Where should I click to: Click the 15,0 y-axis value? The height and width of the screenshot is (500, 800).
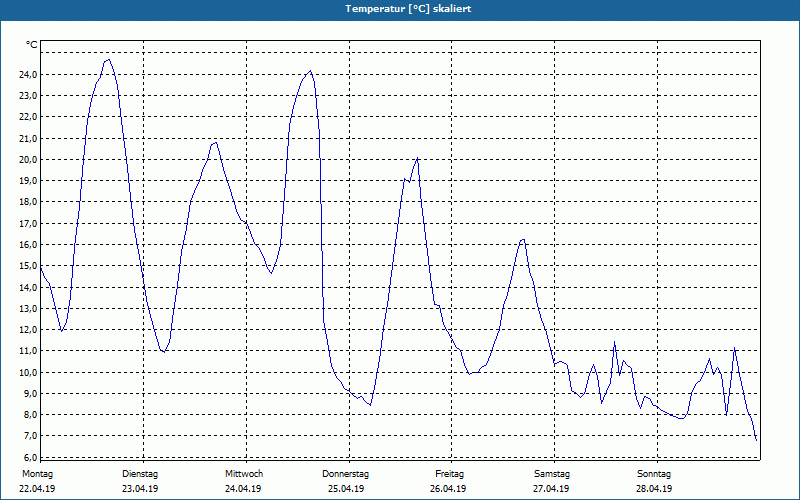[x=28, y=266]
